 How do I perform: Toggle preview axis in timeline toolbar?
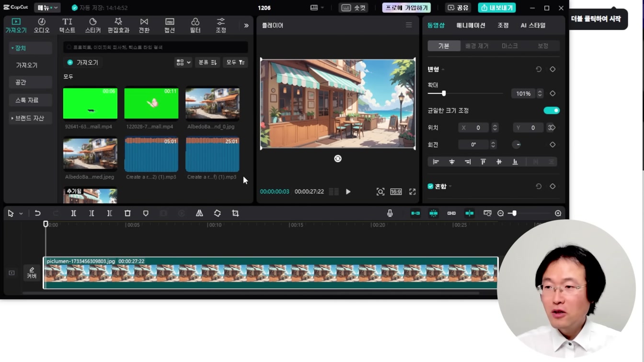(470, 213)
